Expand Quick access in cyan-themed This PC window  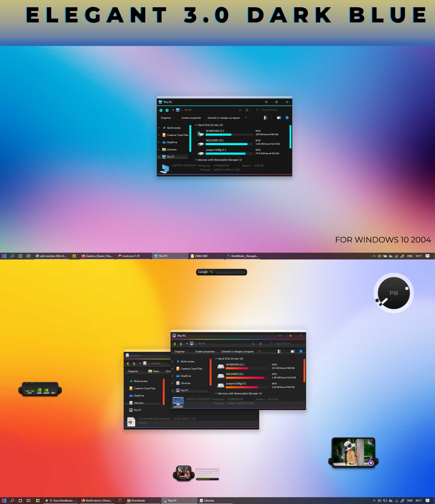click(159, 128)
